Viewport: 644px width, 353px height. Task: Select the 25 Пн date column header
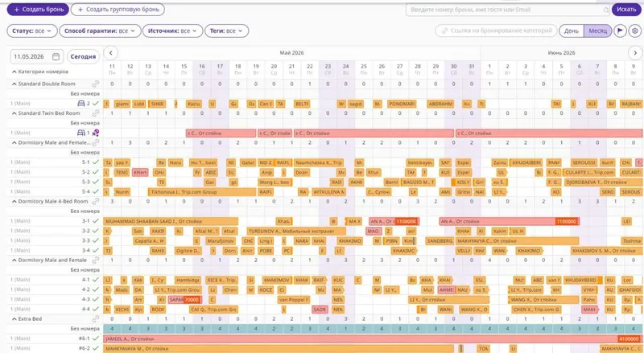[364, 69]
